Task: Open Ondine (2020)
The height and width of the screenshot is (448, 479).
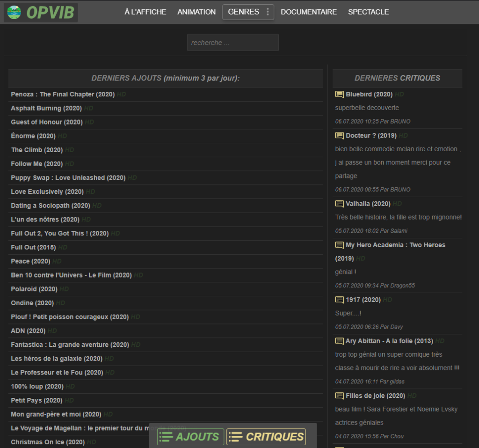Action: click(32, 303)
